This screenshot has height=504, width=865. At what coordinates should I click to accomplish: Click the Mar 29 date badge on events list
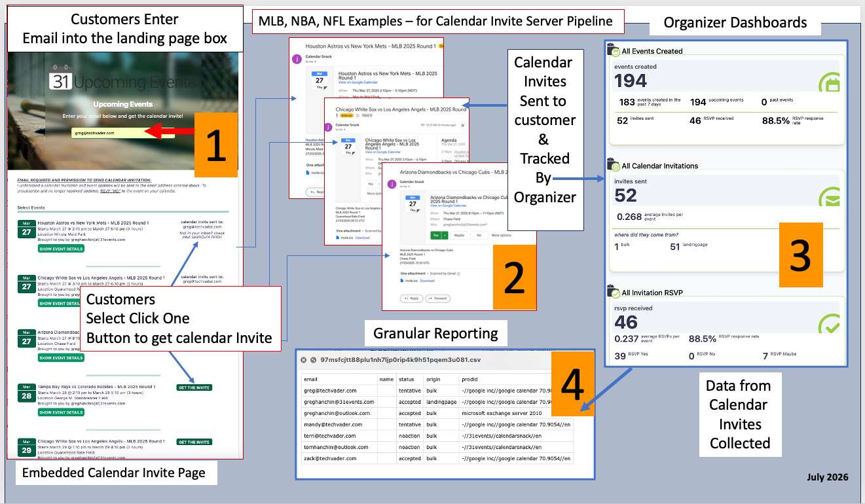(x=26, y=448)
